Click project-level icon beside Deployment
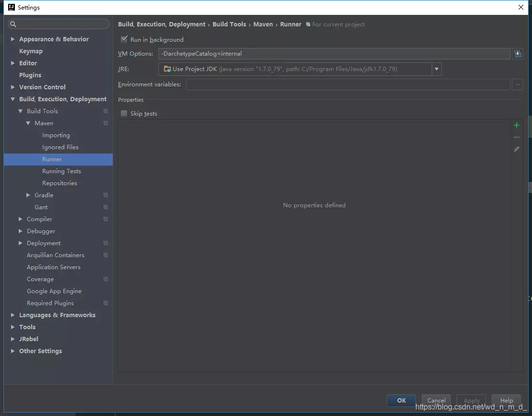 click(x=106, y=243)
